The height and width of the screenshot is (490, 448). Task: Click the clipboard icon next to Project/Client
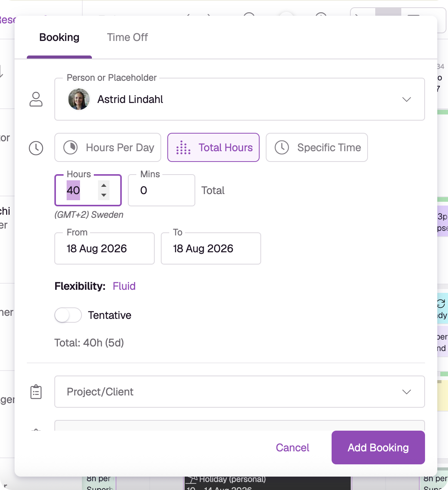[x=36, y=392]
